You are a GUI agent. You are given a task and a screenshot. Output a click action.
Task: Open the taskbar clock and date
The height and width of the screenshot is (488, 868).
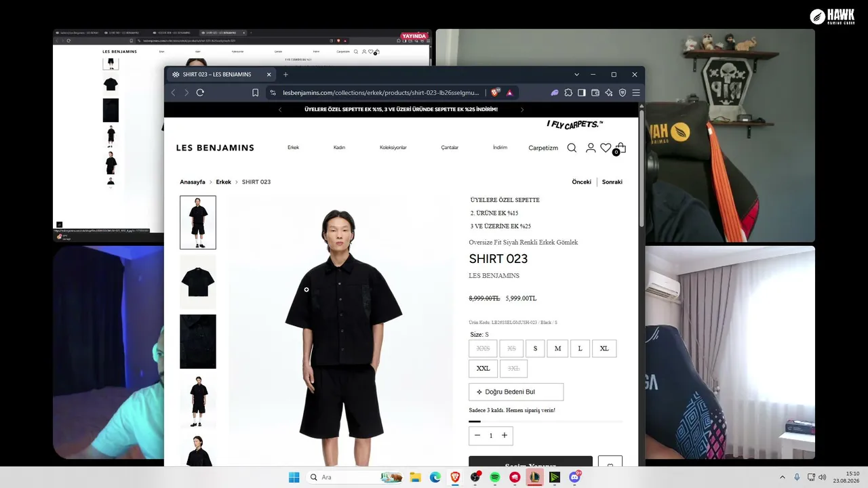pos(847,477)
